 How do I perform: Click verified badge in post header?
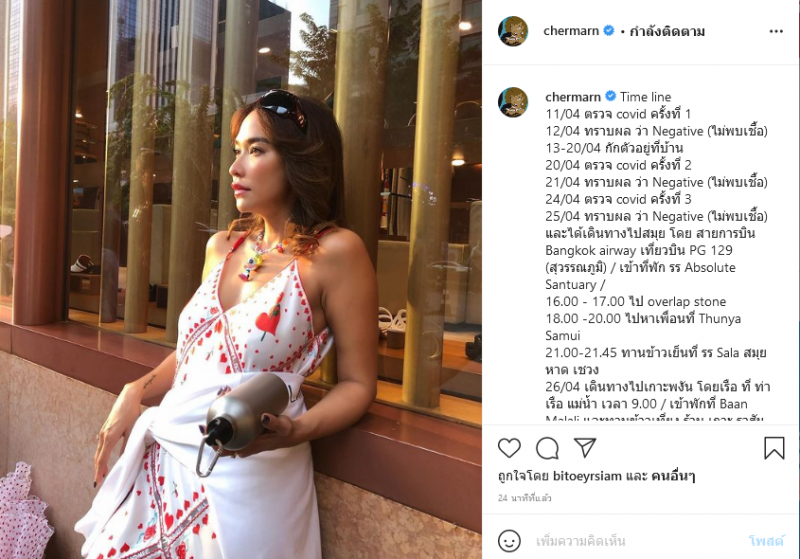pos(608,31)
